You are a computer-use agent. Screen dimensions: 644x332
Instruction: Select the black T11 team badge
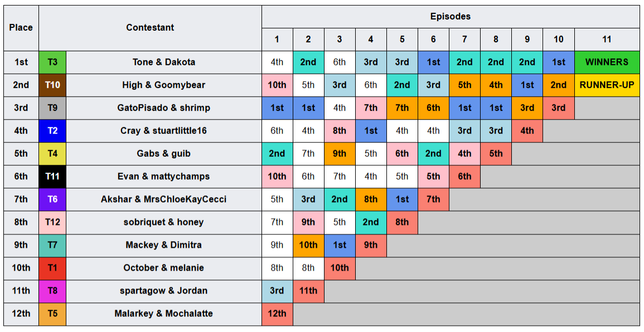52,176
